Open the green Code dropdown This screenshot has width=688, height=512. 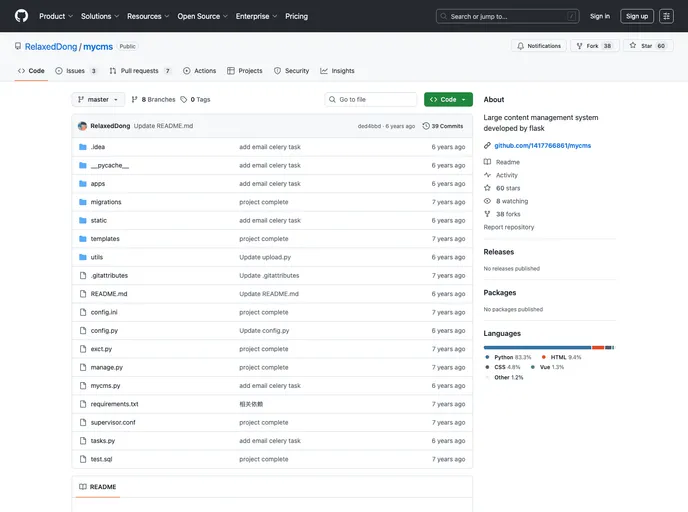(x=448, y=100)
